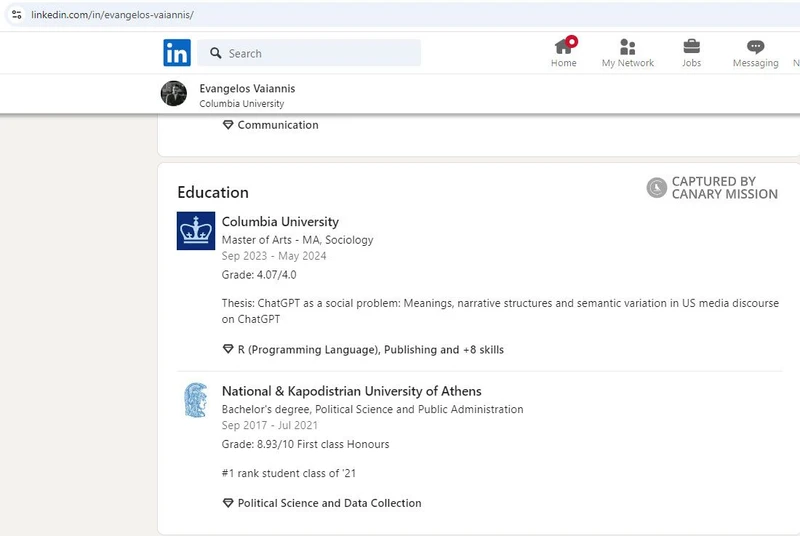Open National & Kapodistrian University of Athens link
This screenshot has height=536, width=800.
(352, 391)
